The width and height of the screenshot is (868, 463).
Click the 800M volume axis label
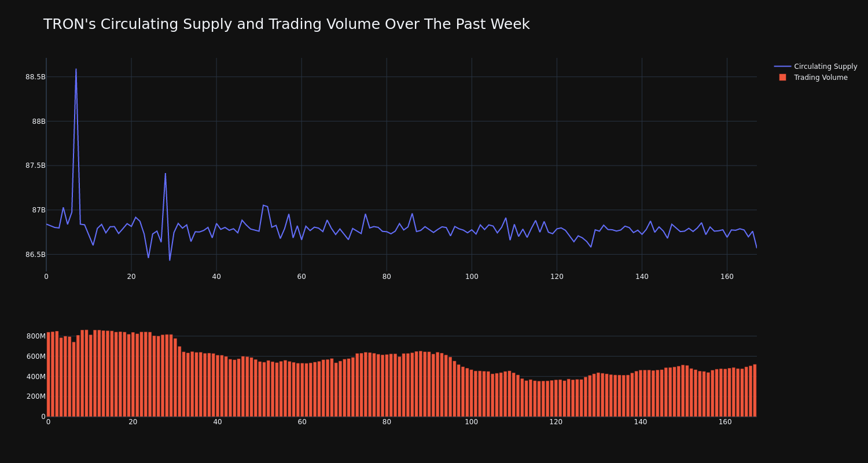point(35,336)
